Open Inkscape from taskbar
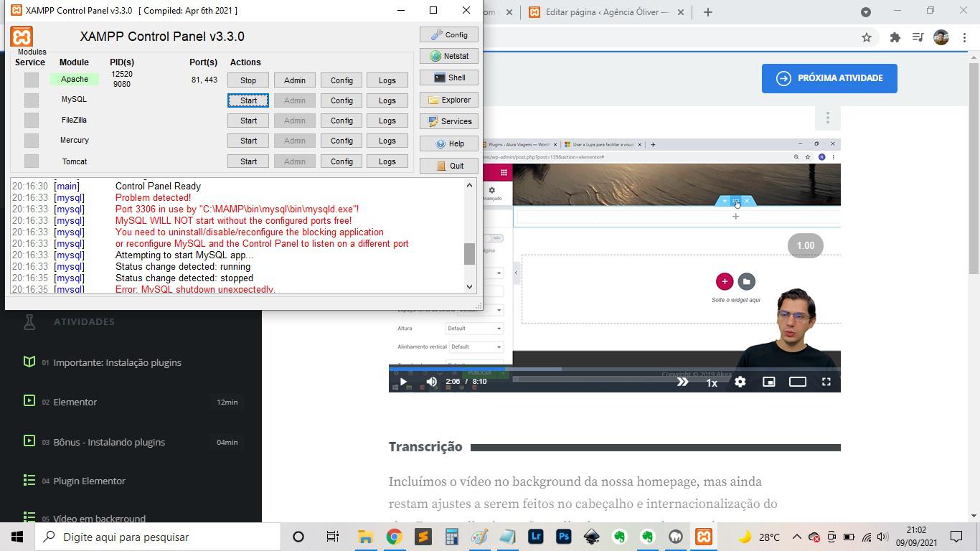The height and width of the screenshot is (551, 980). tap(592, 537)
